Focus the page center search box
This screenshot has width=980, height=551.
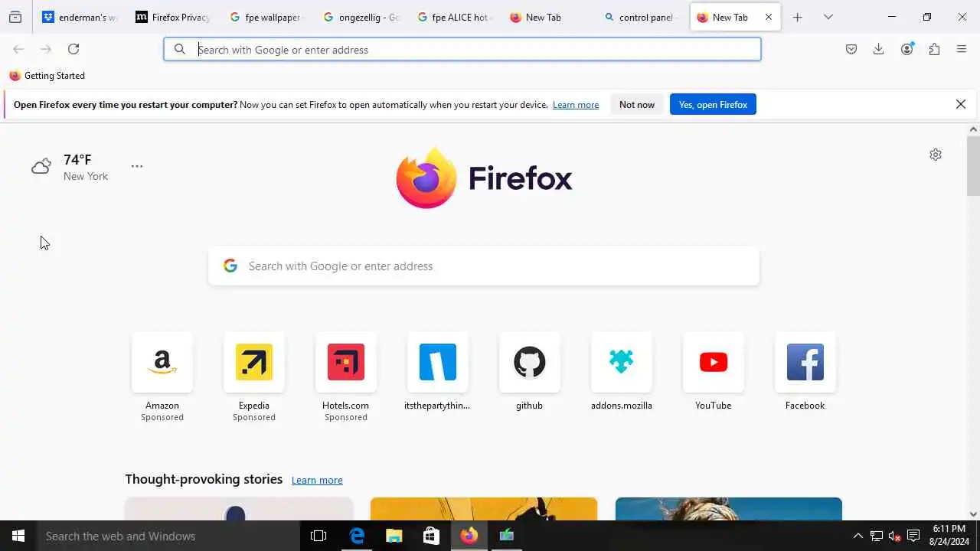pos(484,266)
